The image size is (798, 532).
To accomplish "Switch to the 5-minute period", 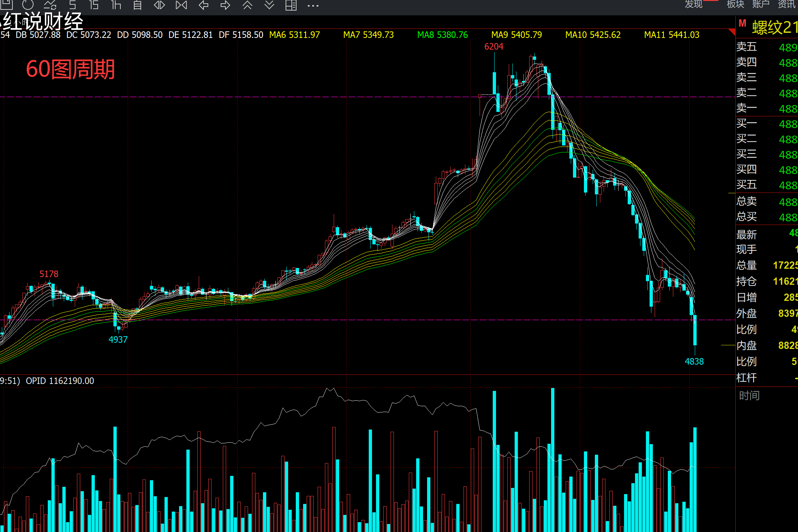I will 73,5.
